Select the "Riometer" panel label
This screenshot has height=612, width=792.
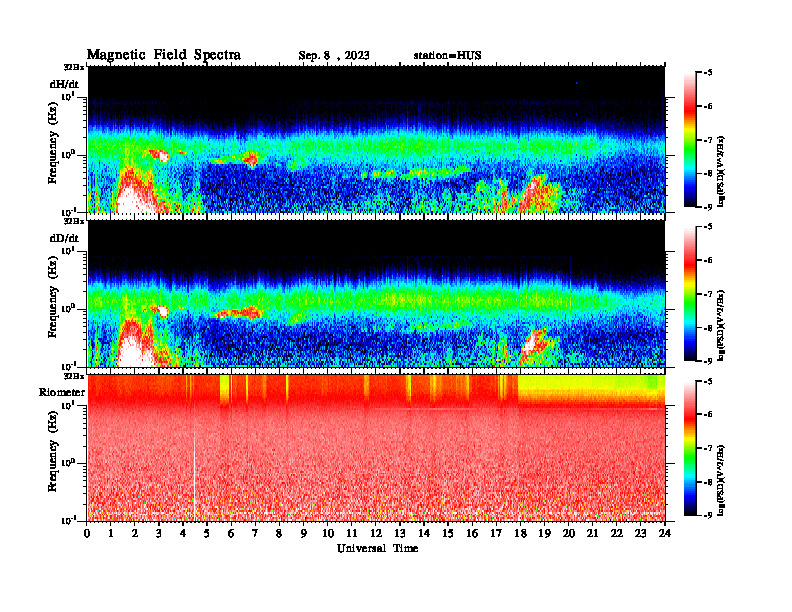click(62, 392)
